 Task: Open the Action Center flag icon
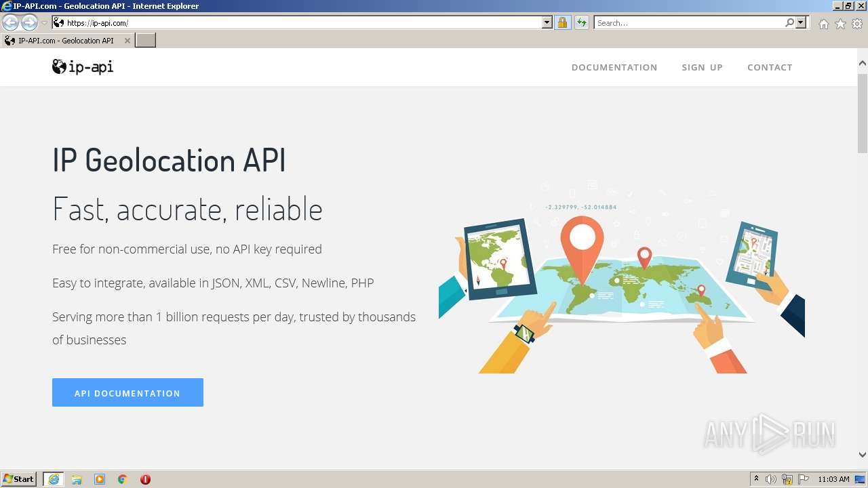[804, 479]
